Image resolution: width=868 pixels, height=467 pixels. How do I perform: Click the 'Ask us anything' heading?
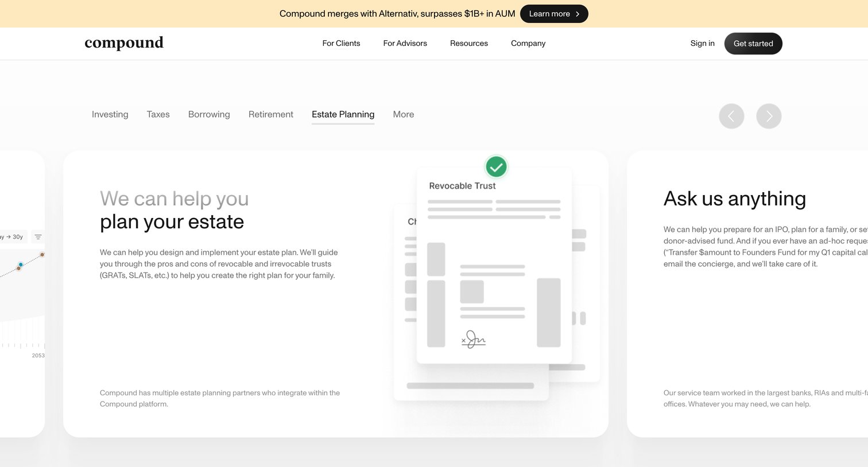pyautogui.click(x=735, y=199)
